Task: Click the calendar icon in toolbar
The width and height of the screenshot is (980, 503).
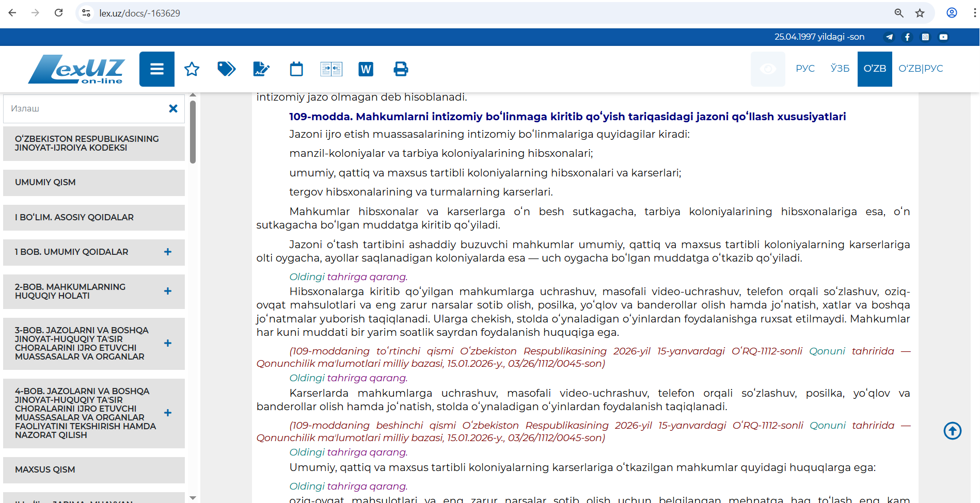Action: coord(296,69)
